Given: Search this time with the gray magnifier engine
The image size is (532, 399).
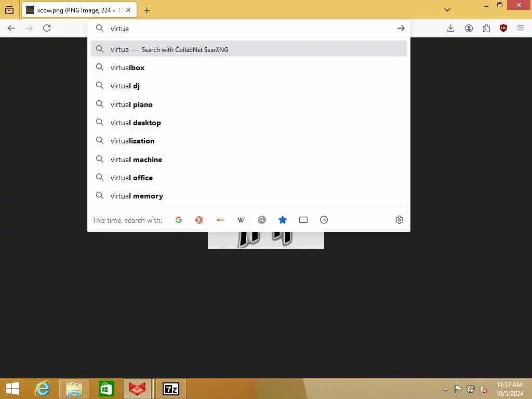Looking at the screenshot, I should click(x=262, y=220).
